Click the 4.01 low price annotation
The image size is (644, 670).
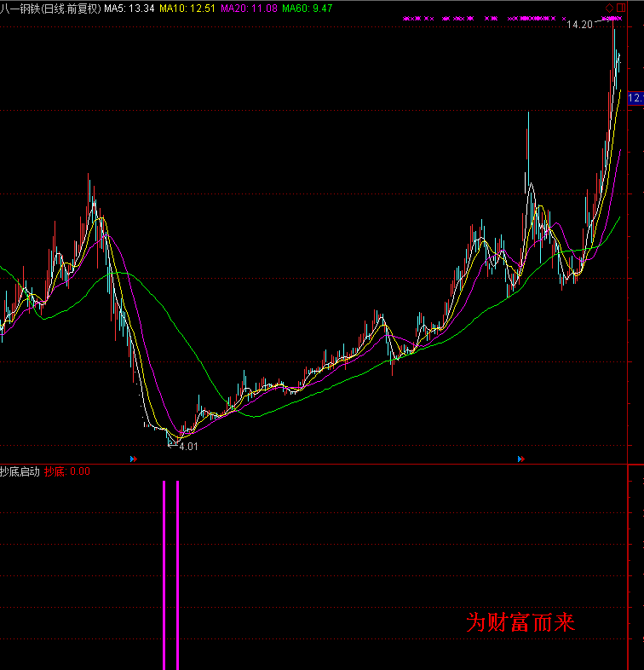point(188,446)
